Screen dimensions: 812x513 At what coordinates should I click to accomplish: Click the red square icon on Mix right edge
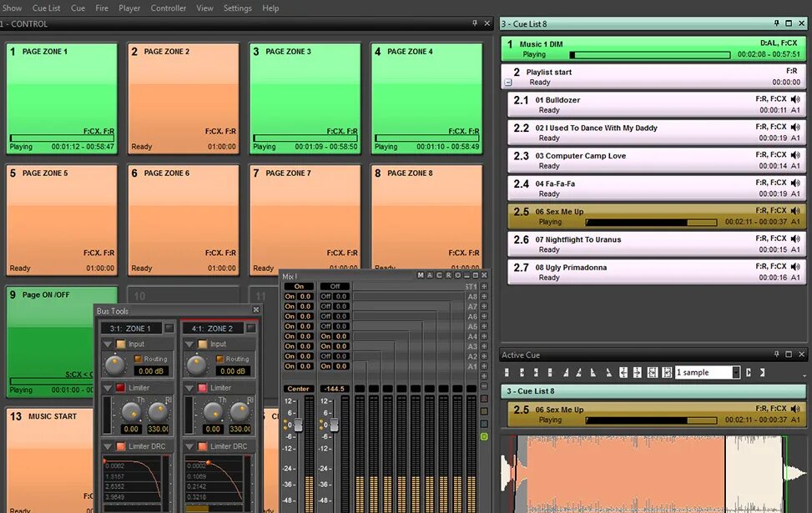484,399
